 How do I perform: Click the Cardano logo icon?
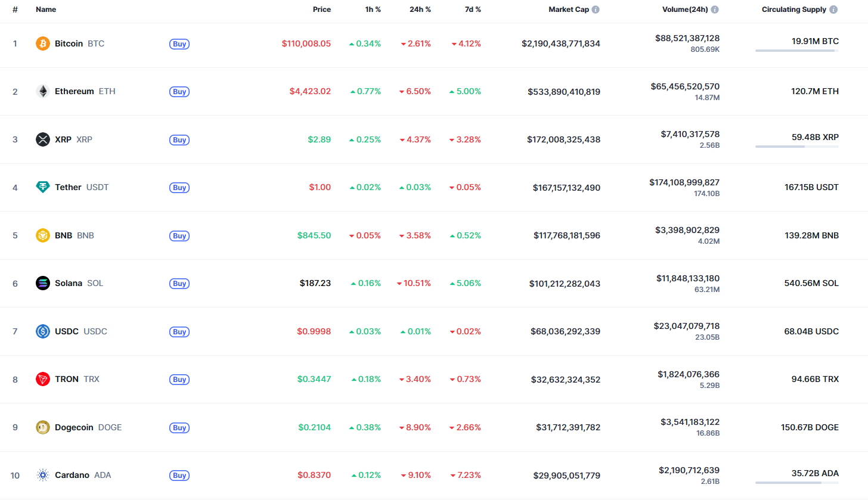click(43, 475)
